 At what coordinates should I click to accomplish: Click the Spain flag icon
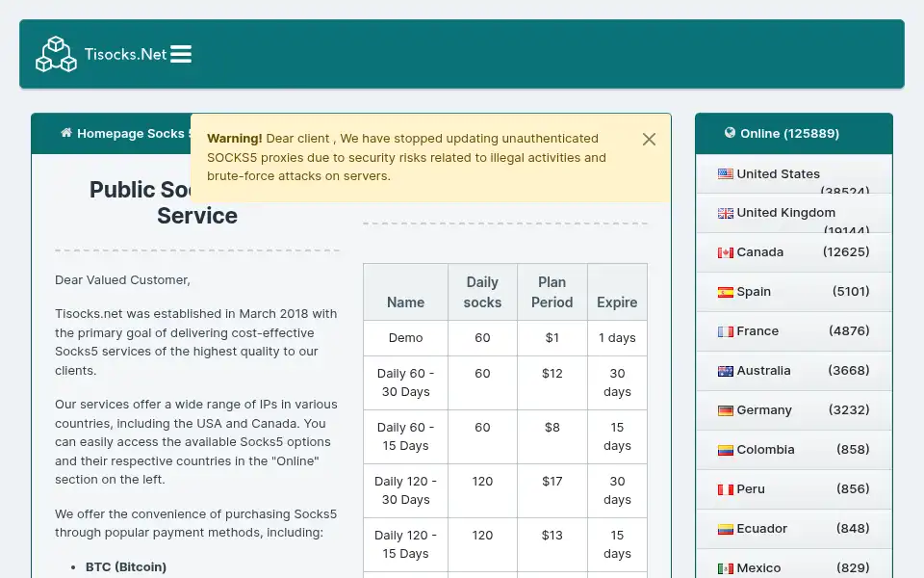point(726,292)
